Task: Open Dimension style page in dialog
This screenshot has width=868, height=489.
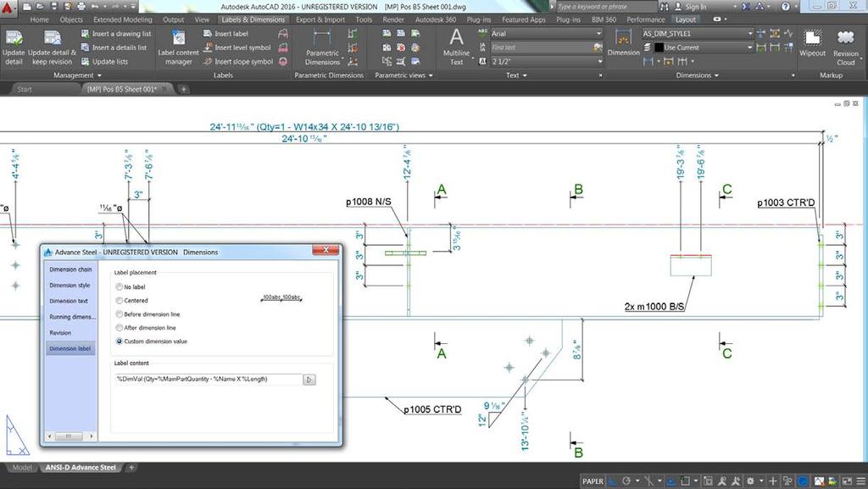Action: pyautogui.click(x=70, y=286)
